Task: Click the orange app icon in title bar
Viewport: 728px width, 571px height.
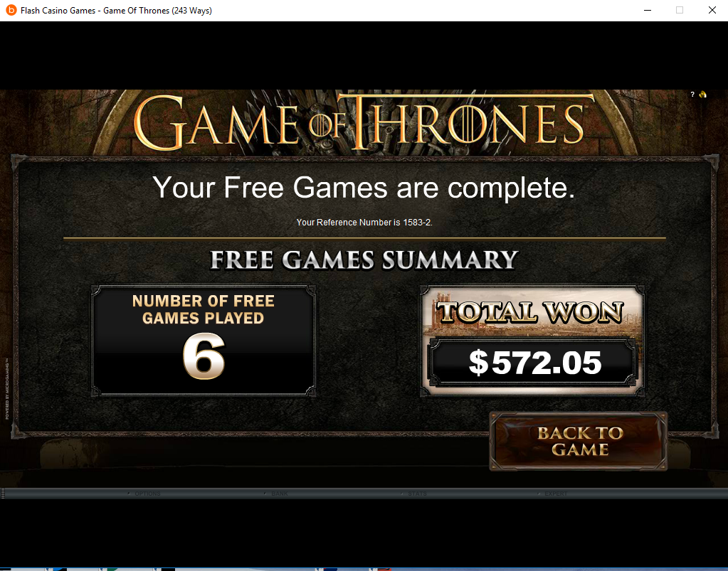Action: [11, 10]
